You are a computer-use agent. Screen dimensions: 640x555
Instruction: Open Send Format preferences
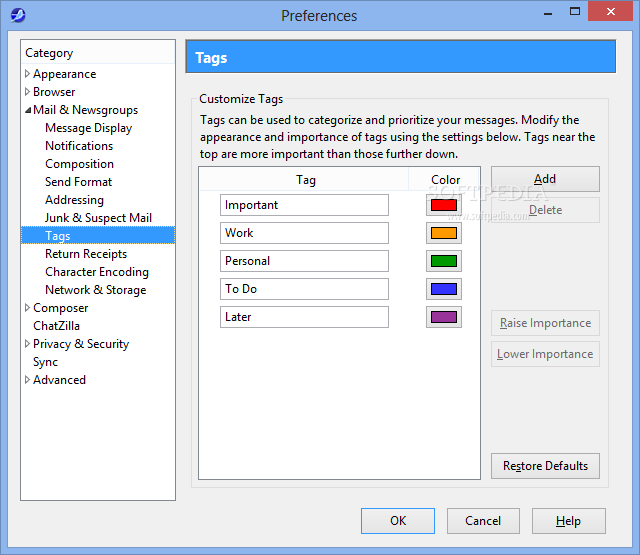tap(78, 182)
